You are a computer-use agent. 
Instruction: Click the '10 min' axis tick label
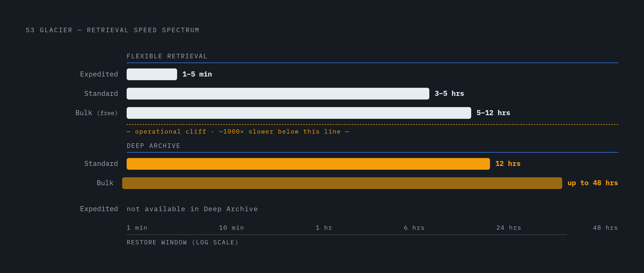click(231, 228)
